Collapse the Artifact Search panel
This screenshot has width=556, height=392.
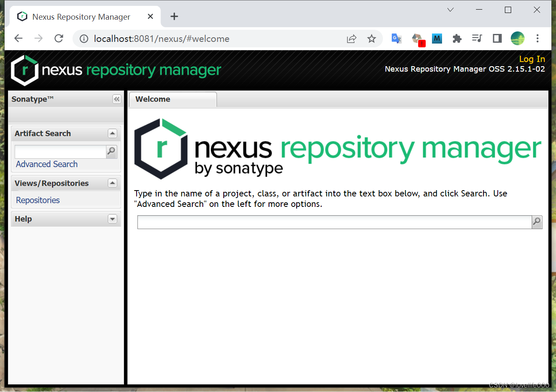112,133
